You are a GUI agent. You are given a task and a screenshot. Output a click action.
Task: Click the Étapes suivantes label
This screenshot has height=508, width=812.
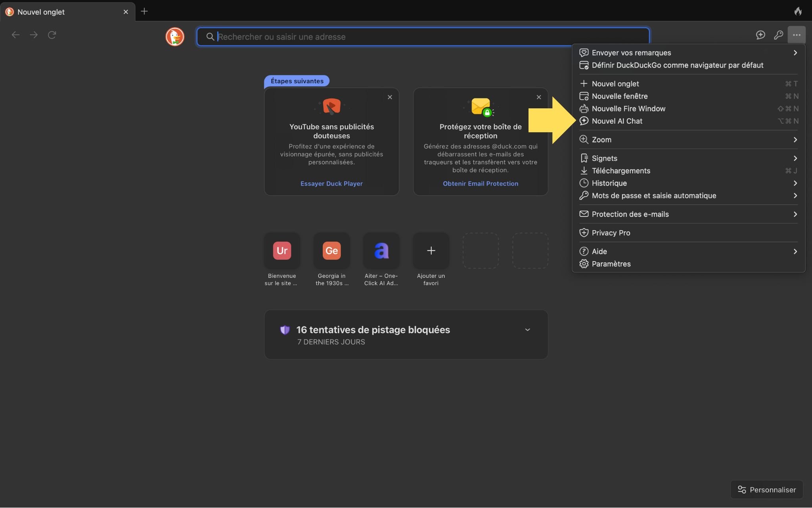(297, 81)
